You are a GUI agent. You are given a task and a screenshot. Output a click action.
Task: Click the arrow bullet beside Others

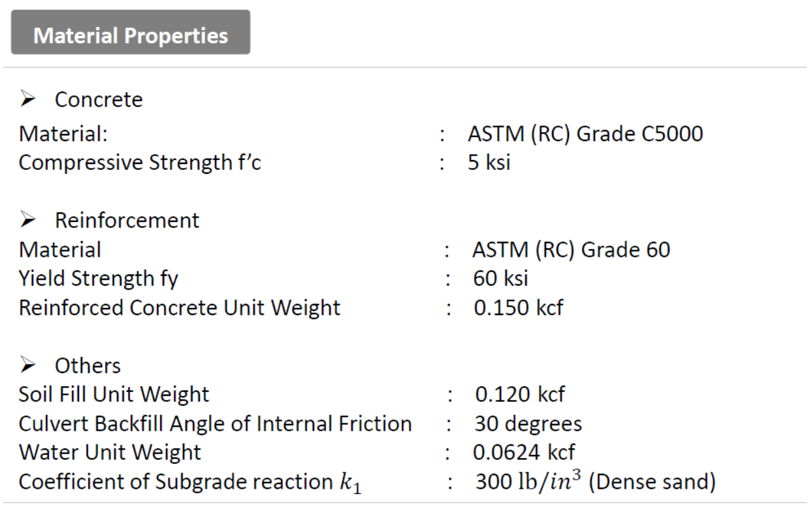(x=29, y=365)
